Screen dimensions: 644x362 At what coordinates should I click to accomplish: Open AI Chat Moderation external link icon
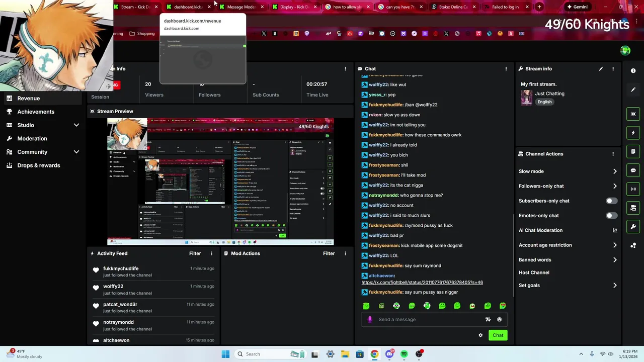(615, 230)
